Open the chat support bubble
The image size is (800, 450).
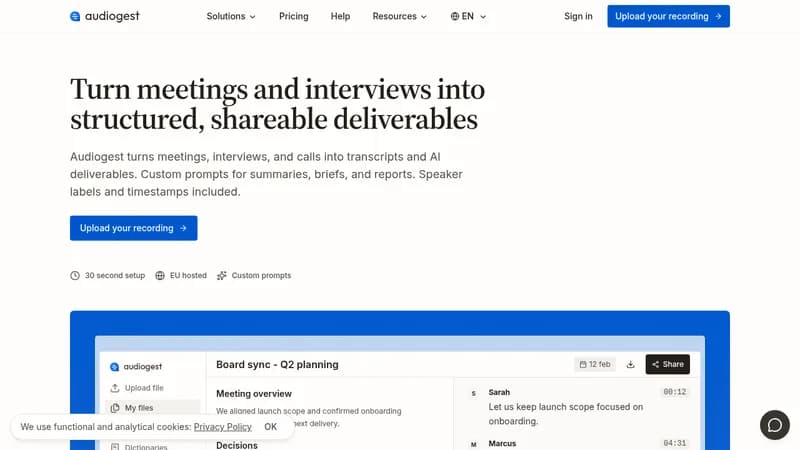(774, 425)
